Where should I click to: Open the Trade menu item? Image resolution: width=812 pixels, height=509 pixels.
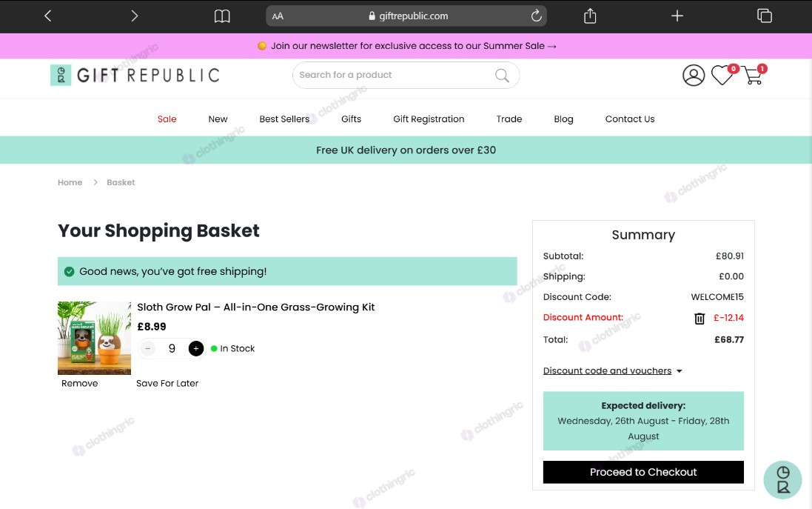pyautogui.click(x=509, y=119)
